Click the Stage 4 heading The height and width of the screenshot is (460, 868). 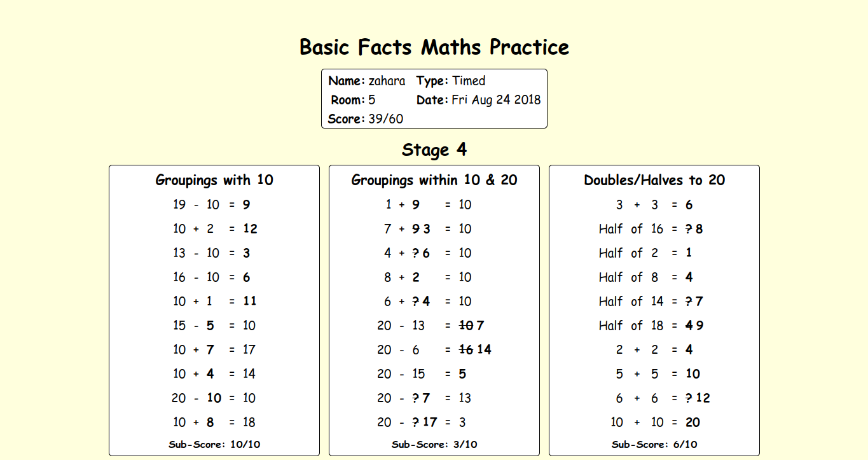434,150
